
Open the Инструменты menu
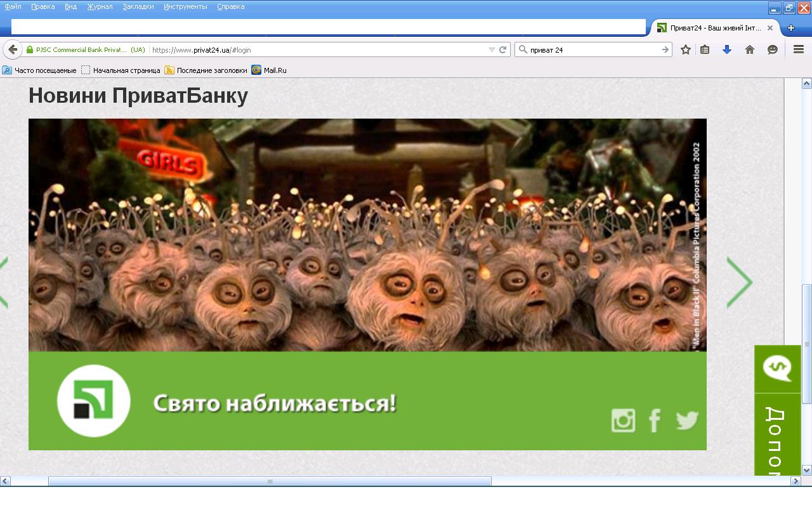pos(185,6)
